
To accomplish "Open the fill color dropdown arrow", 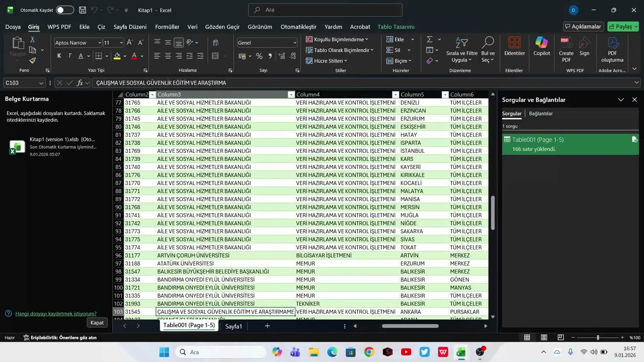I will click(124, 56).
